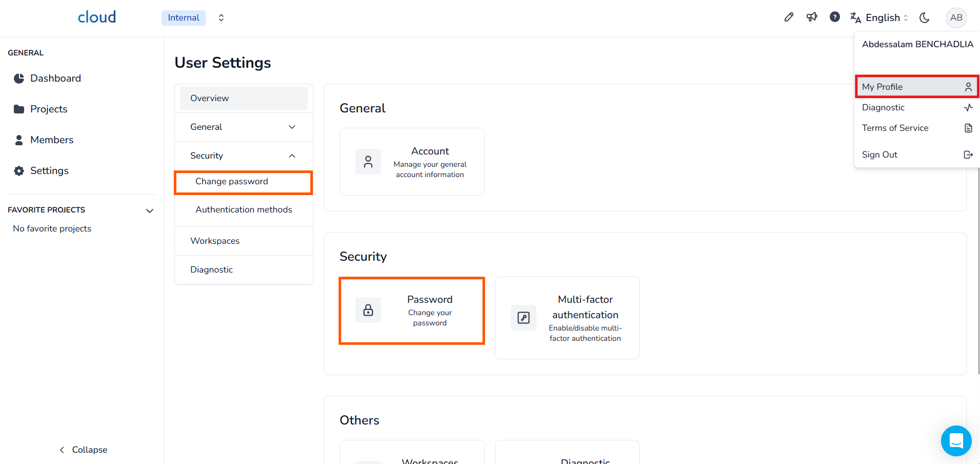980x464 pixels.
Task: Open Multi-factor authentication card
Action: (567, 318)
